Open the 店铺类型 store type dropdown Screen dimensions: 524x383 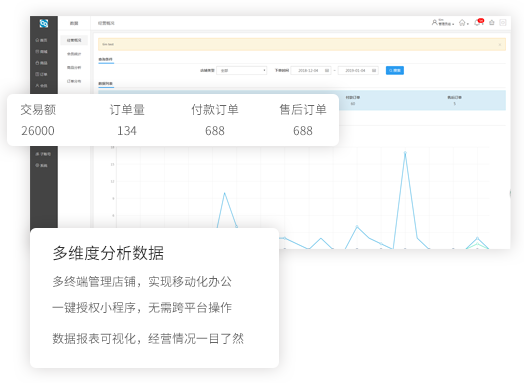click(242, 71)
